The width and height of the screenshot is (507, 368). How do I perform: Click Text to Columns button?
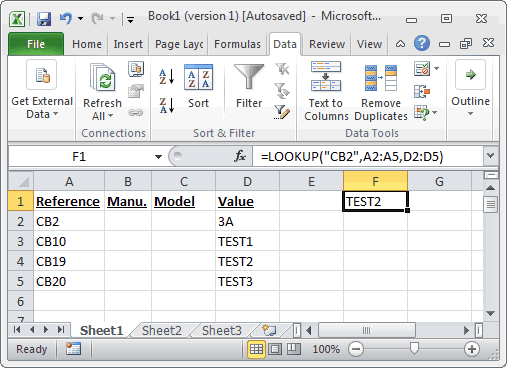click(326, 91)
